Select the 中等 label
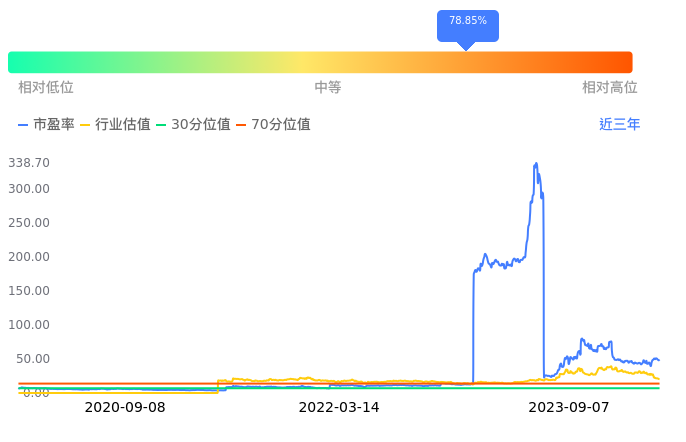 click(x=328, y=88)
